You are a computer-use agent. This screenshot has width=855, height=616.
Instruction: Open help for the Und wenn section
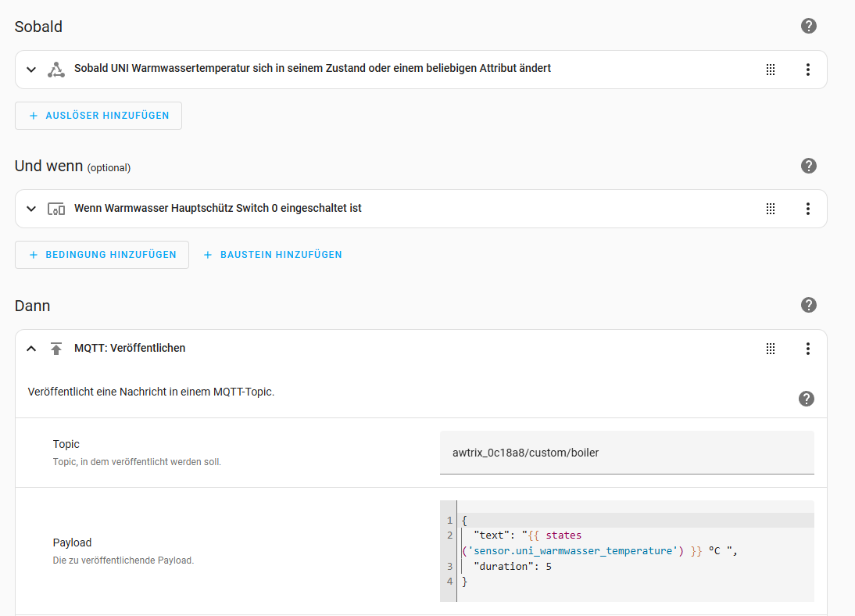[x=808, y=165]
